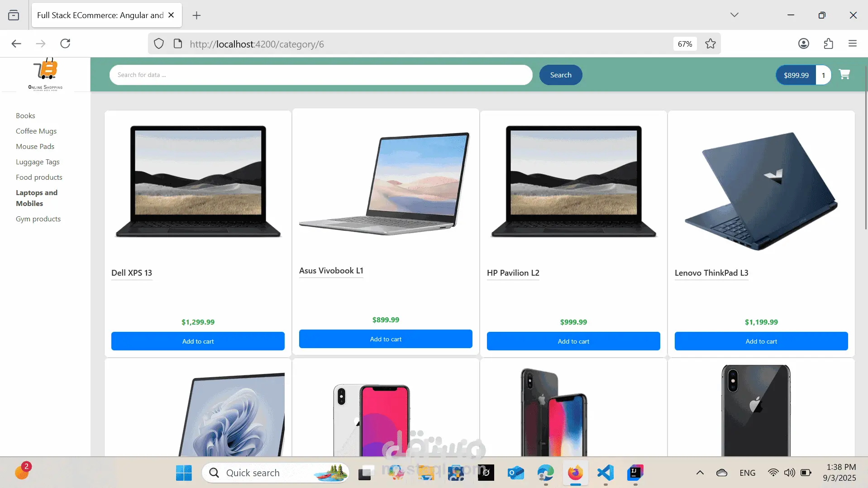868x488 pixels.
Task: Open Visual Studio Code from the taskbar
Action: coord(606,473)
